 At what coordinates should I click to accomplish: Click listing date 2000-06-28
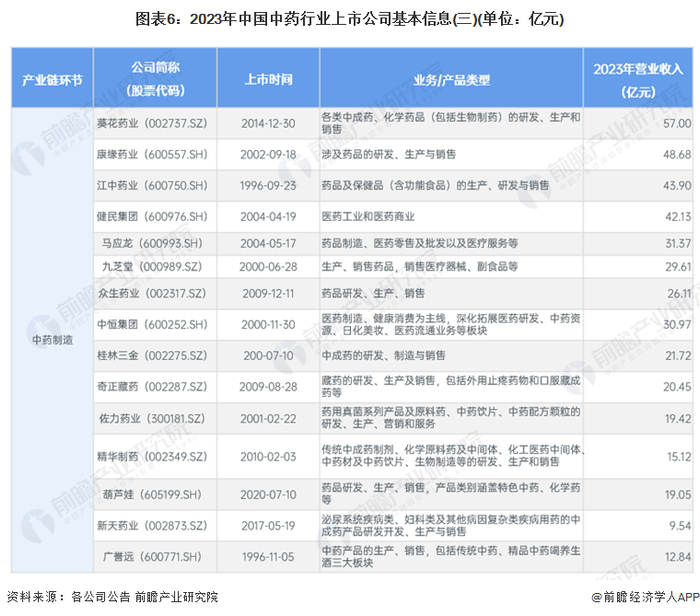[x=268, y=266]
